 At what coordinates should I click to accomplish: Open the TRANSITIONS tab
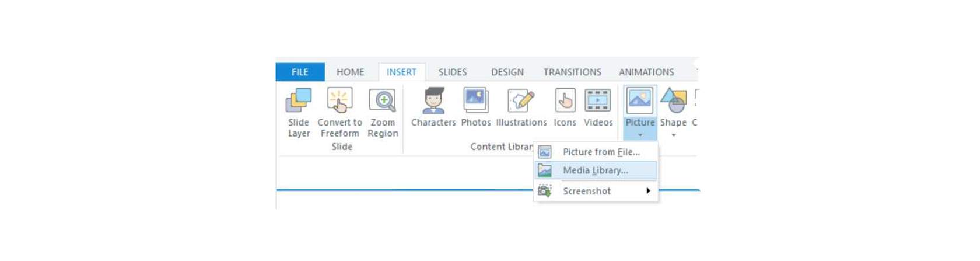pos(572,72)
